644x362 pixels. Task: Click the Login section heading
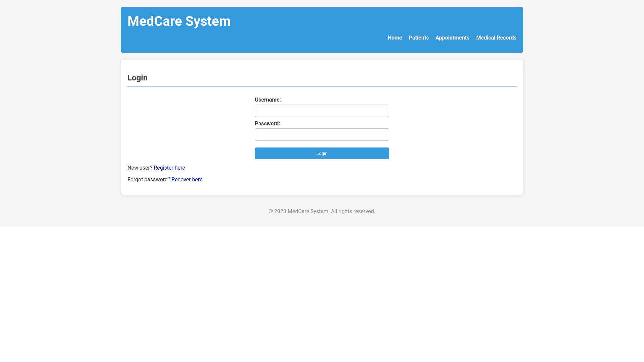coord(138,78)
